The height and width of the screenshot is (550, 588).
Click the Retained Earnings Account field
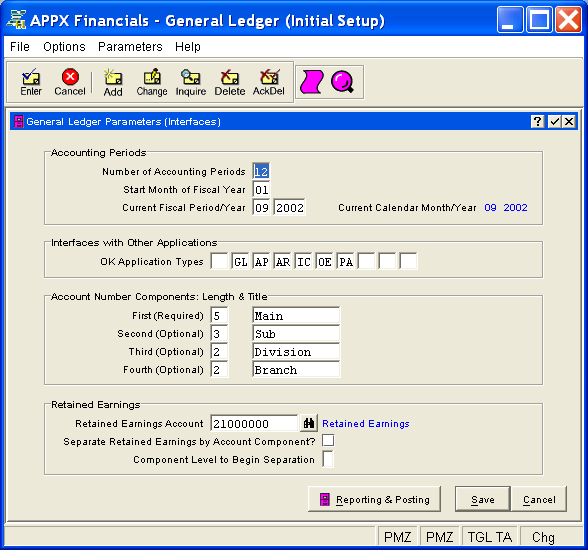[x=254, y=424]
